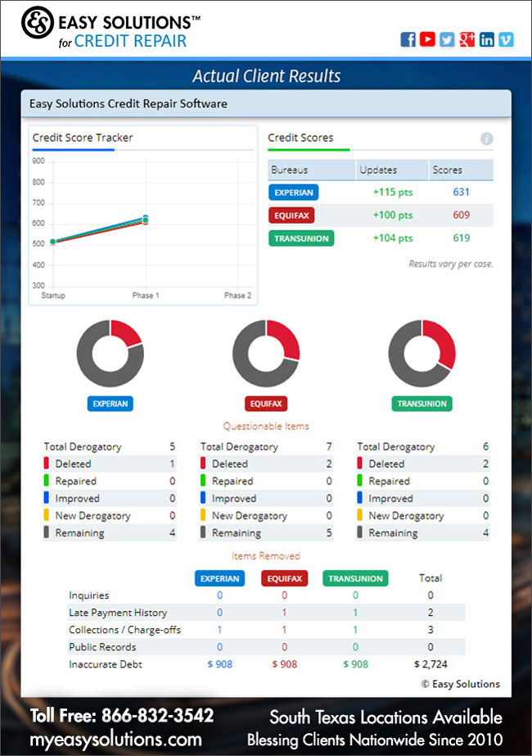Click TransUnion score 619
Screen dimensions: 532x756
[x=461, y=238]
